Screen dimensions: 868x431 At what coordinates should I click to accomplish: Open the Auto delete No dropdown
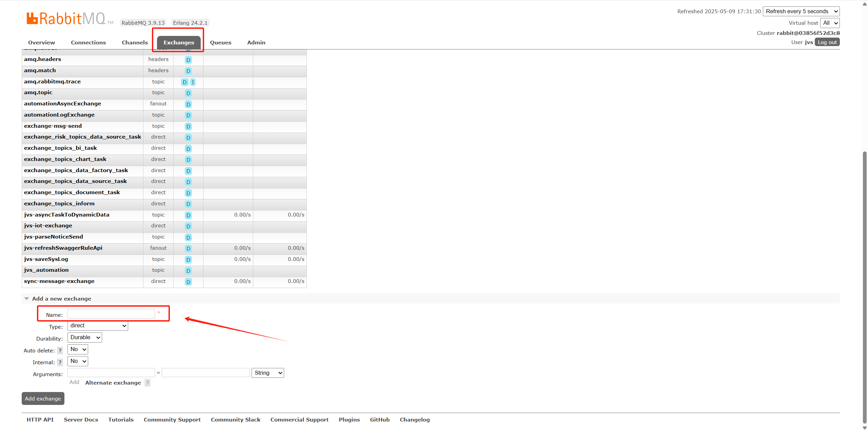click(x=78, y=349)
